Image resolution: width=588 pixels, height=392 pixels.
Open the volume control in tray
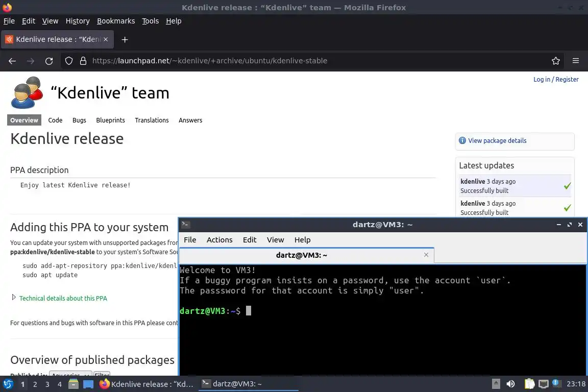click(x=510, y=384)
